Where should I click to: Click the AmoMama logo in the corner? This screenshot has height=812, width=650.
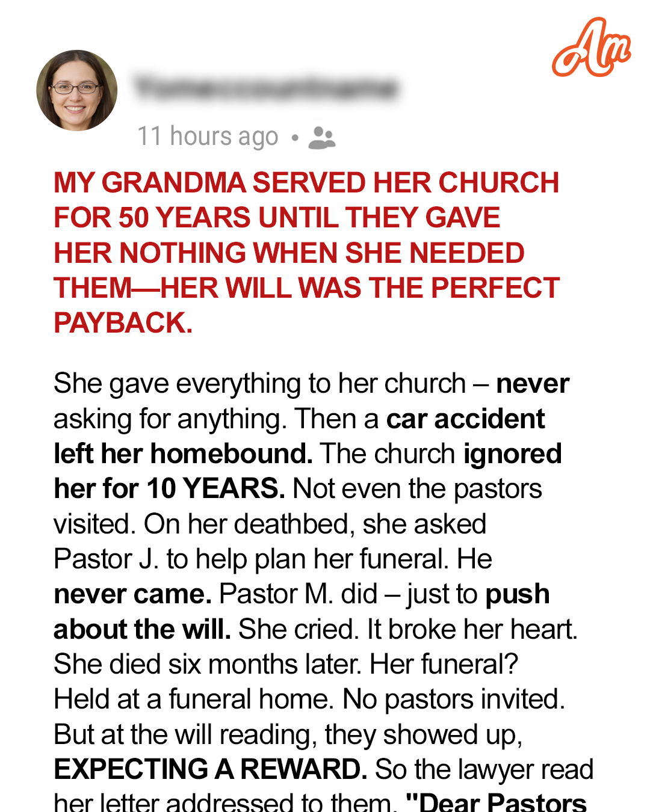point(592,48)
